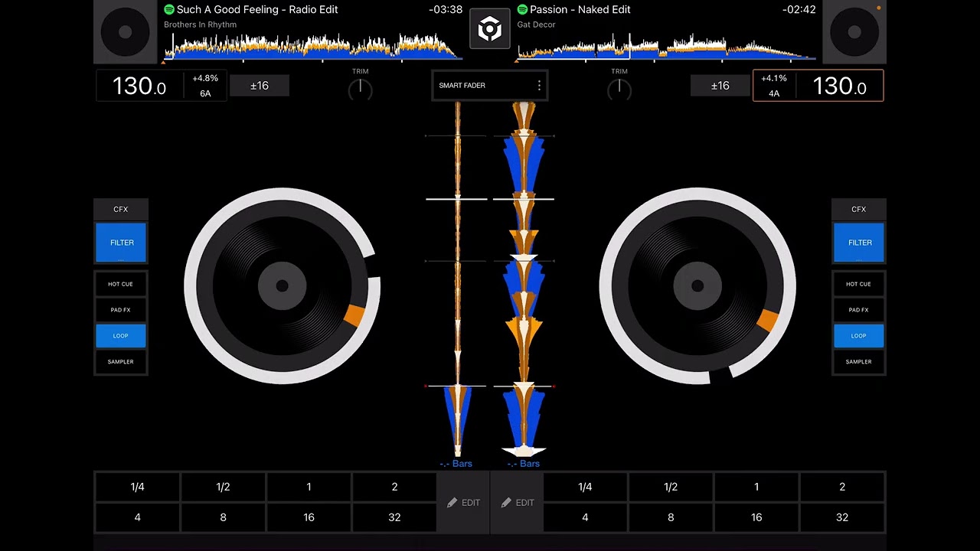Set left deck 4 beat loop
This screenshot has height=551, width=980.
pyautogui.click(x=137, y=517)
